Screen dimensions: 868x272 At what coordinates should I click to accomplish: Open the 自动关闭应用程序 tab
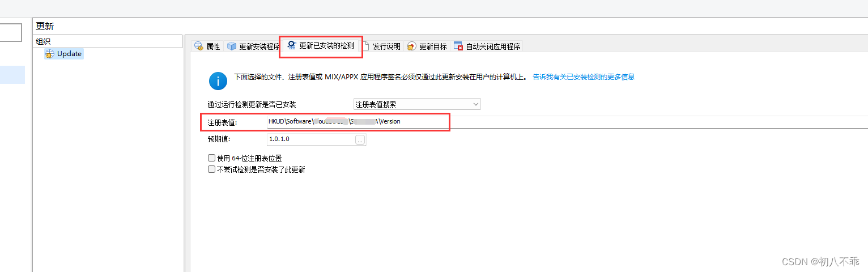point(487,46)
